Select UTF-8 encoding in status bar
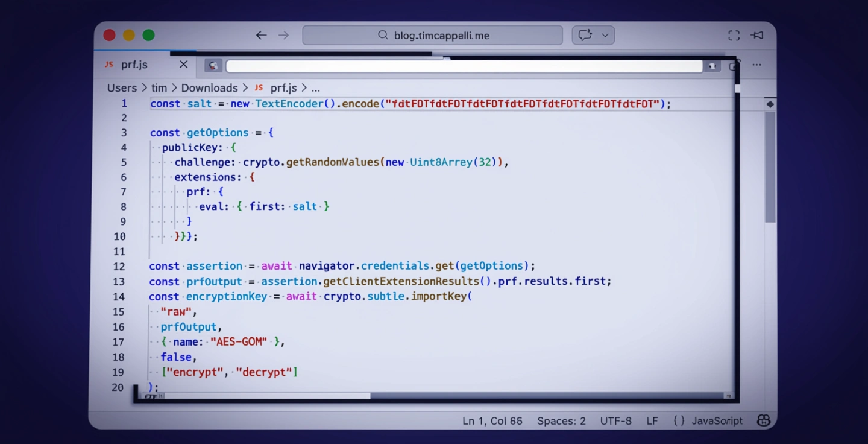This screenshot has height=444, width=868. point(615,420)
